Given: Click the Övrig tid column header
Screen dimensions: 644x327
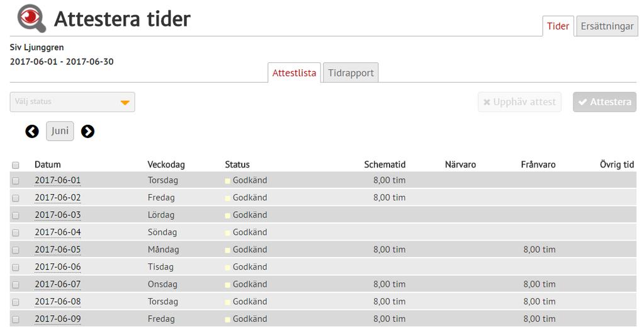Looking at the screenshot, I should click(617, 164).
